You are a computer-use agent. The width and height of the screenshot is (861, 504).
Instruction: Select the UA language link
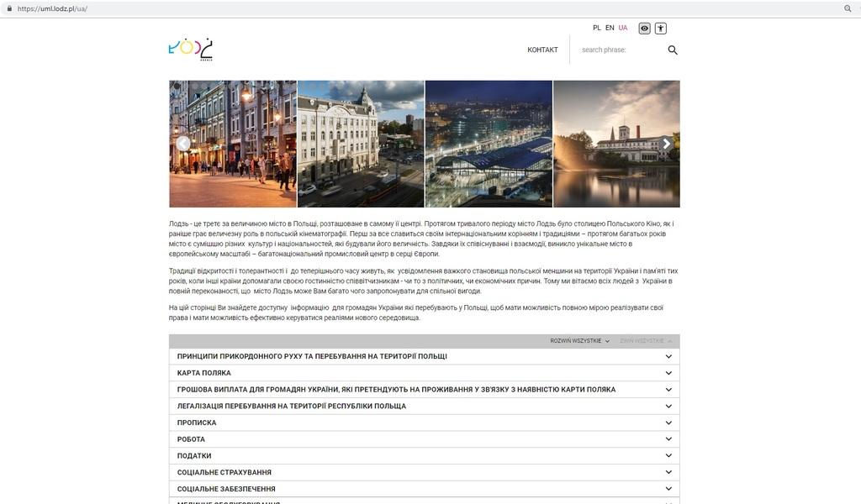coord(623,28)
